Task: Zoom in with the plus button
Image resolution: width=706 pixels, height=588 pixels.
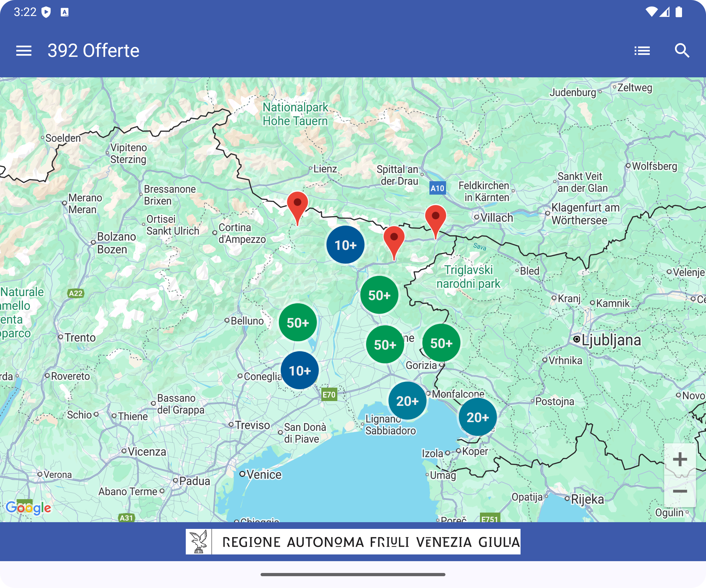Action: tap(679, 459)
